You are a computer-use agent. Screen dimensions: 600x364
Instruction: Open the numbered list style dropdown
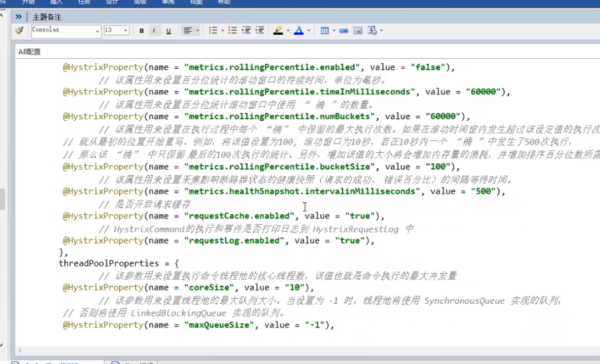point(222,31)
